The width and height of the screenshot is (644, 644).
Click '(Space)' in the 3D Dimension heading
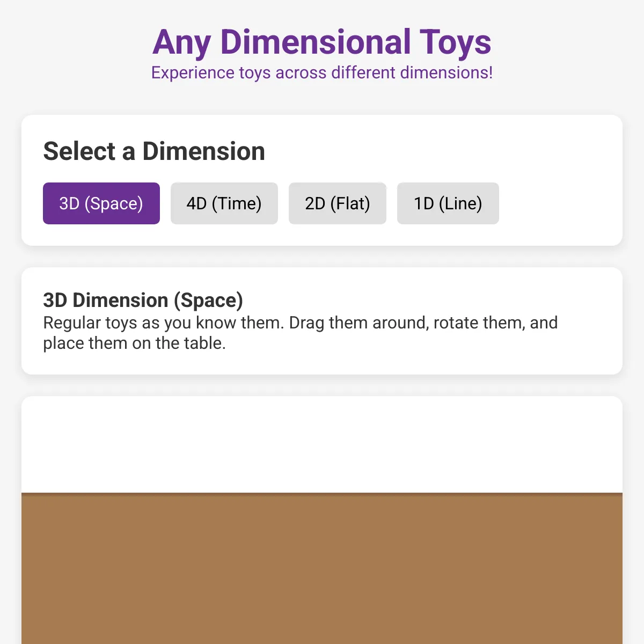(208, 301)
